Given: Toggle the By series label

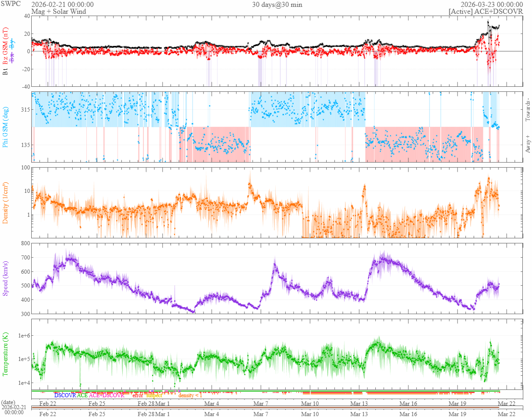Looking at the screenshot, I should pos(12,45).
